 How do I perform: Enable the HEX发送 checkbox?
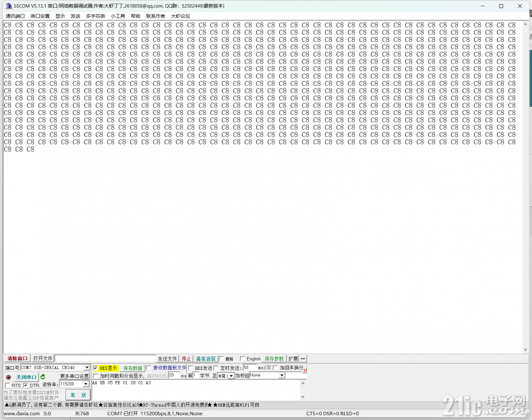[x=191, y=368]
